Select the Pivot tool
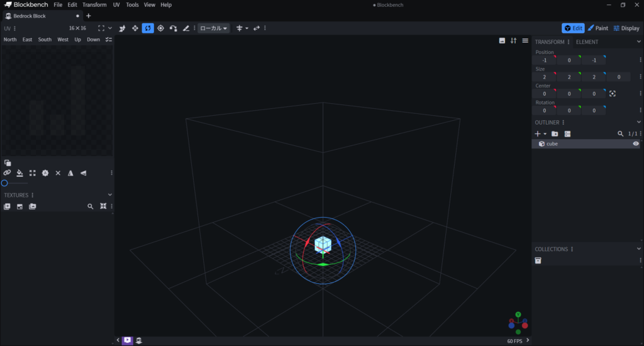This screenshot has width=644, height=346. 160,28
